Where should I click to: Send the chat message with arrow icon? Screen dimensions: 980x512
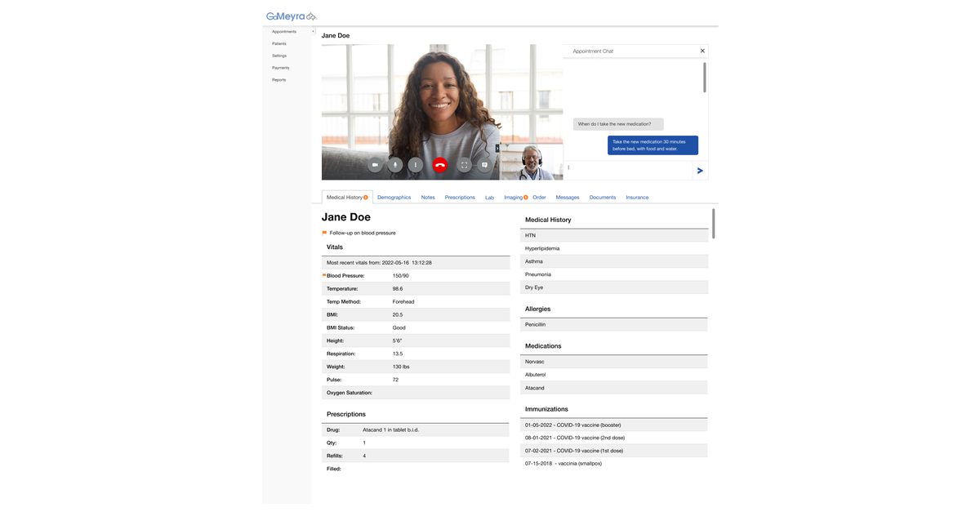pyautogui.click(x=700, y=171)
